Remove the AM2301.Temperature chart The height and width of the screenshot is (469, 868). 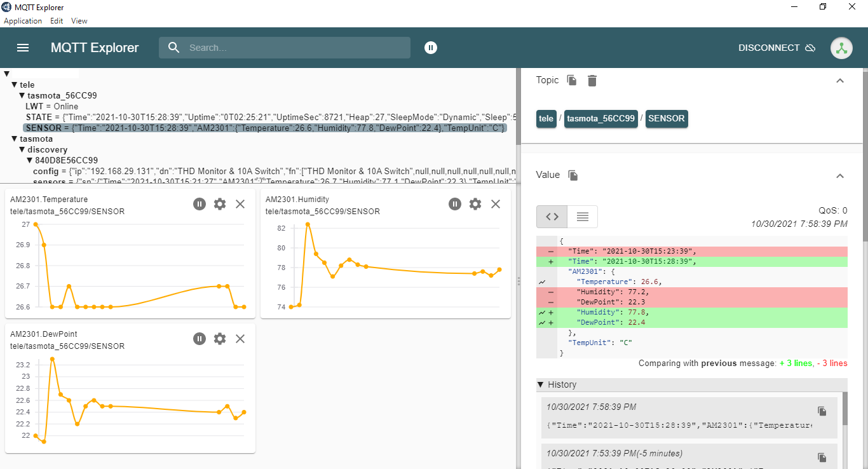pos(240,204)
